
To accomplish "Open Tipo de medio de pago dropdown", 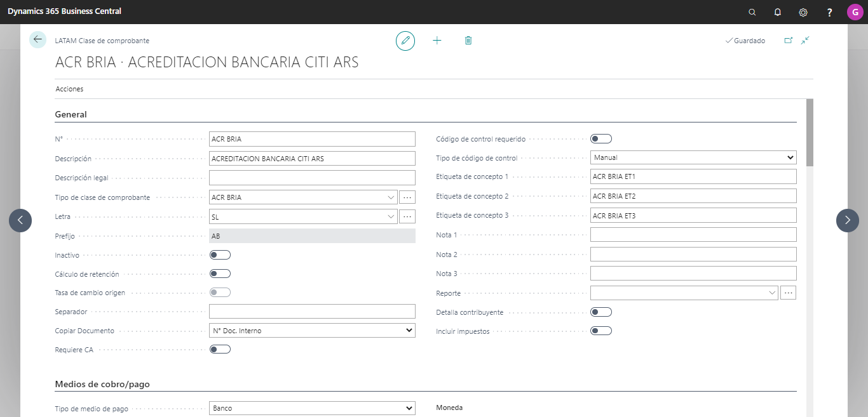I will (312, 408).
